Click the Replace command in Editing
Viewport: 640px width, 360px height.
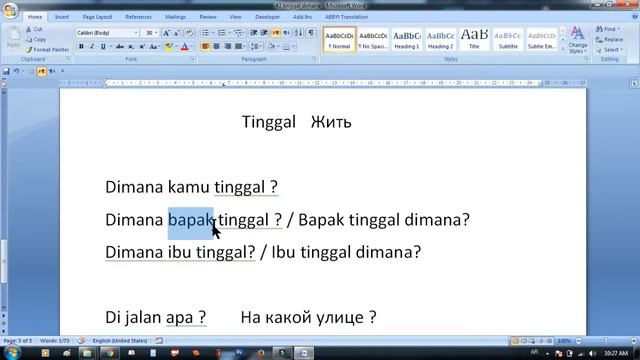pos(609,40)
